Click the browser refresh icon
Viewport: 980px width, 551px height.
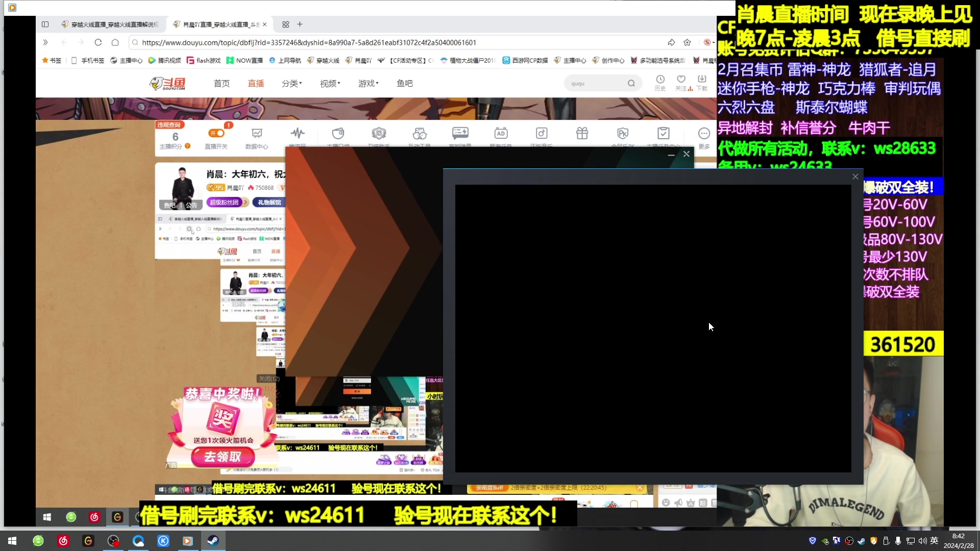(98, 42)
